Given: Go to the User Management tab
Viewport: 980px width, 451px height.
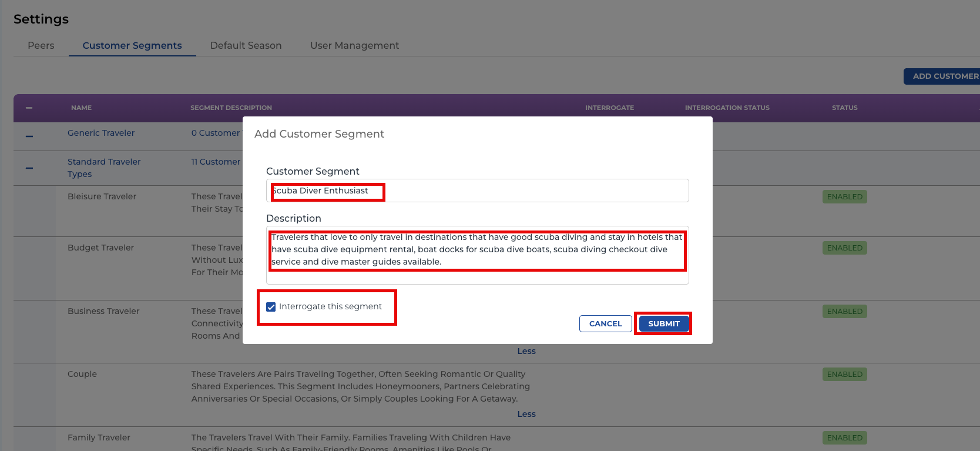Looking at the screenshot, I should click(x=354, y=45).
